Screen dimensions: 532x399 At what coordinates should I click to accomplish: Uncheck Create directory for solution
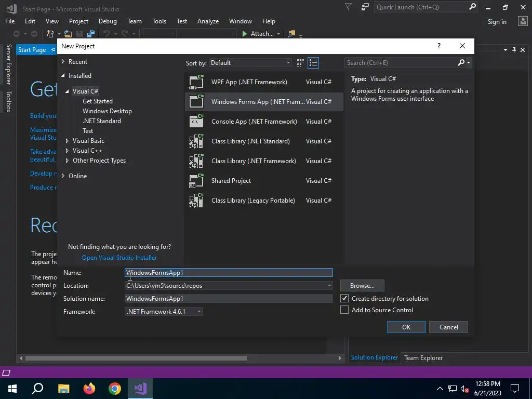pos(344,298)
